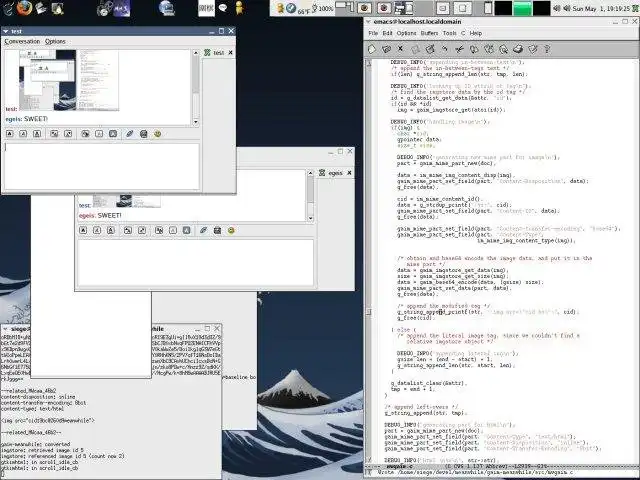
Task: Launch Firefox from the top panel
Action: click(24, 7)
